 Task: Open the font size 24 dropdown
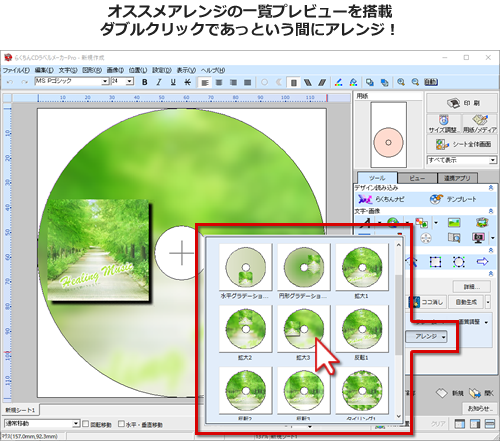130,81
